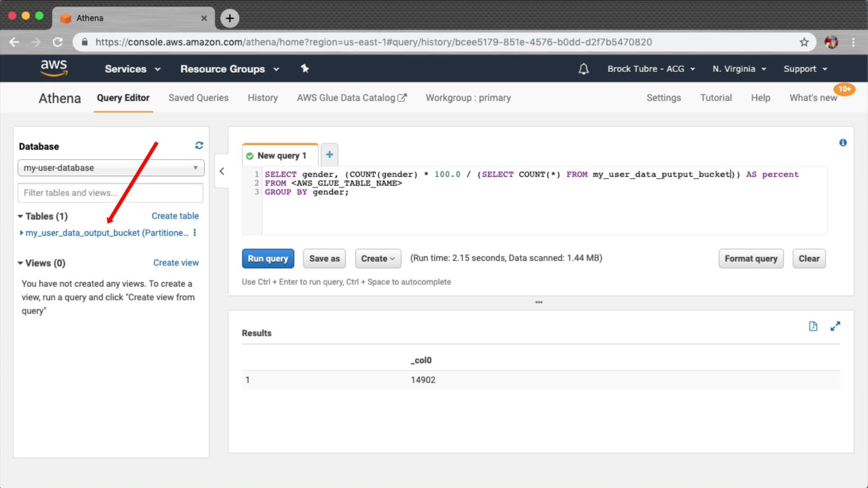Expand results panel to fullscreen
The width and height of the screenshot is (868, 488).
(835, 326)
